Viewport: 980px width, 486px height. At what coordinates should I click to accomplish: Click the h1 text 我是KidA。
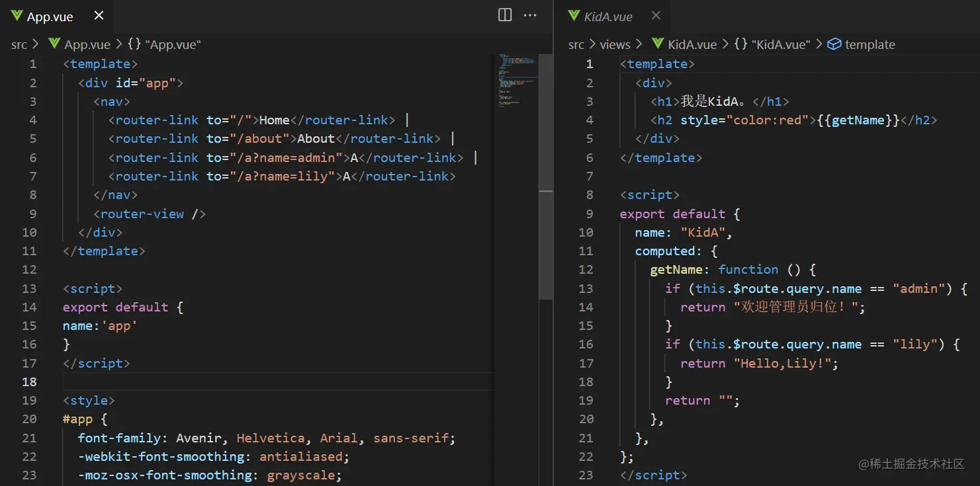coord(717,101)
